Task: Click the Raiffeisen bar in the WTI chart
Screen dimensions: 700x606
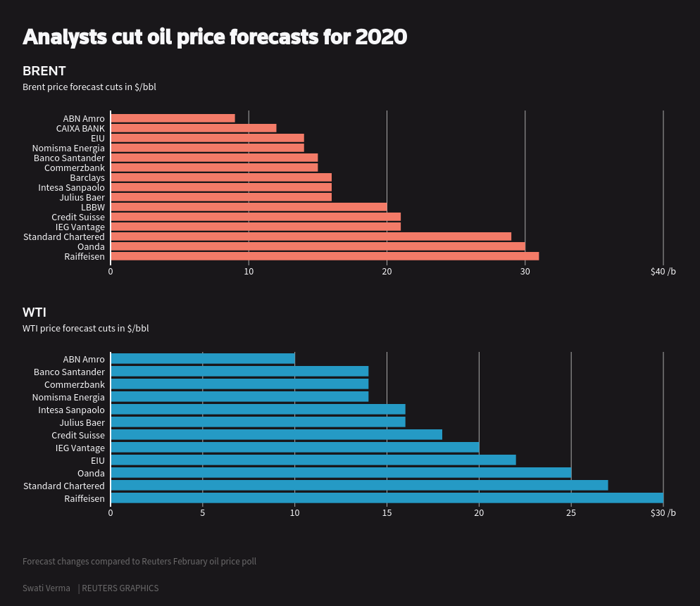Action: (387, 498)
